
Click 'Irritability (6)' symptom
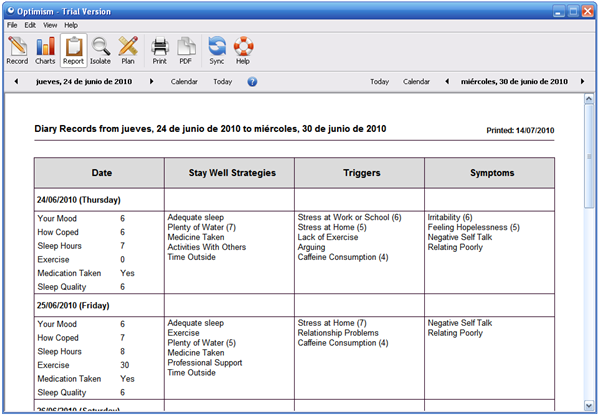click(x=450, y=217)
